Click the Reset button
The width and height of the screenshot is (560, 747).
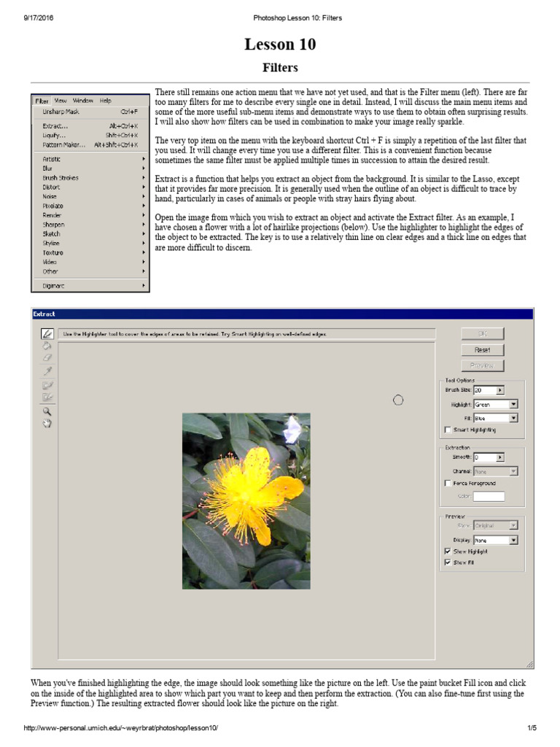coord(483,349)
